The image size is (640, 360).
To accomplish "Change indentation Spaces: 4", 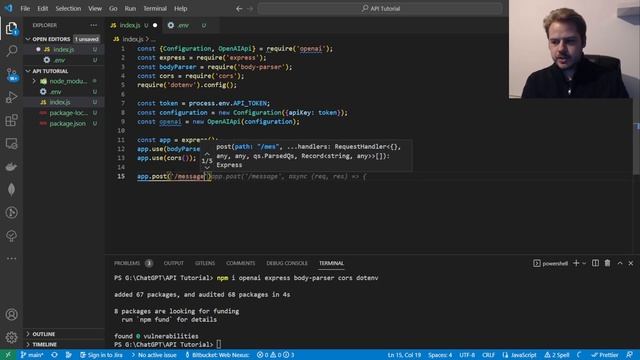I will (440, 355).
